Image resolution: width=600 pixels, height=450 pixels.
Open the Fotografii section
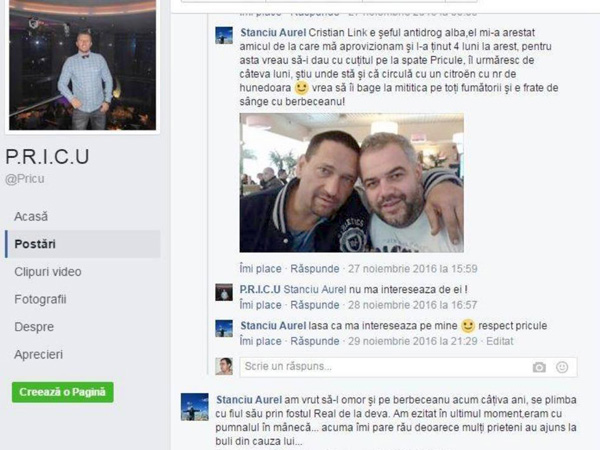(x=40, y=299)
